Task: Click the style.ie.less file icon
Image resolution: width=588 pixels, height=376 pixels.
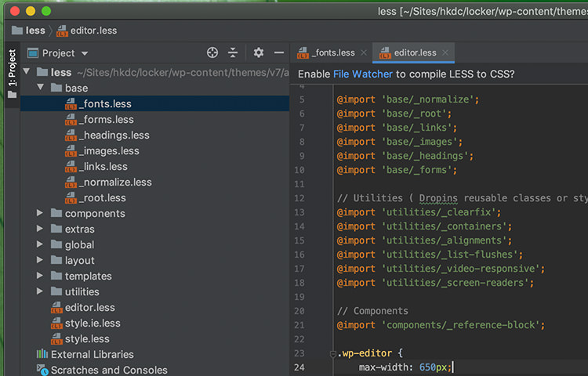Action: click(56, 324)
